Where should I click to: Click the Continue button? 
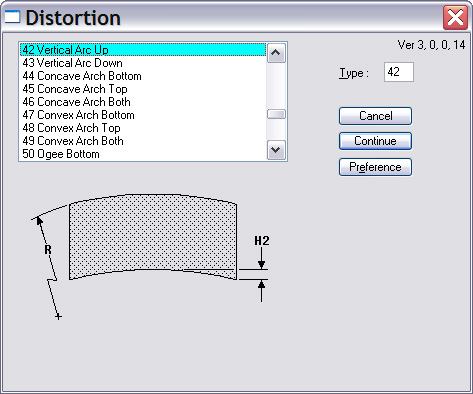click(375, 141)
